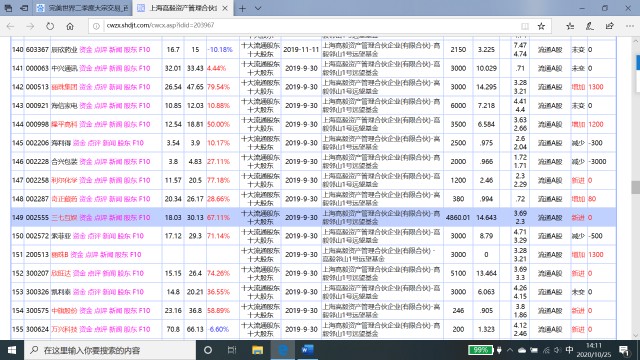Open browser Settings and more menu
This screenshot has height=360, width=640.
pos(629,26)
